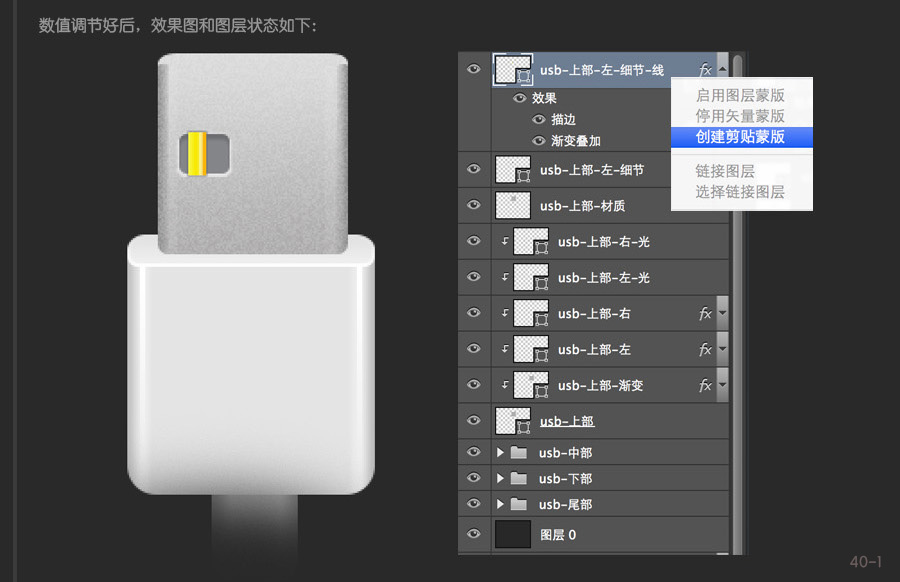Expand effects list of usb-上部-渐变 layer
Screen dimensions: 900x582
723,385
